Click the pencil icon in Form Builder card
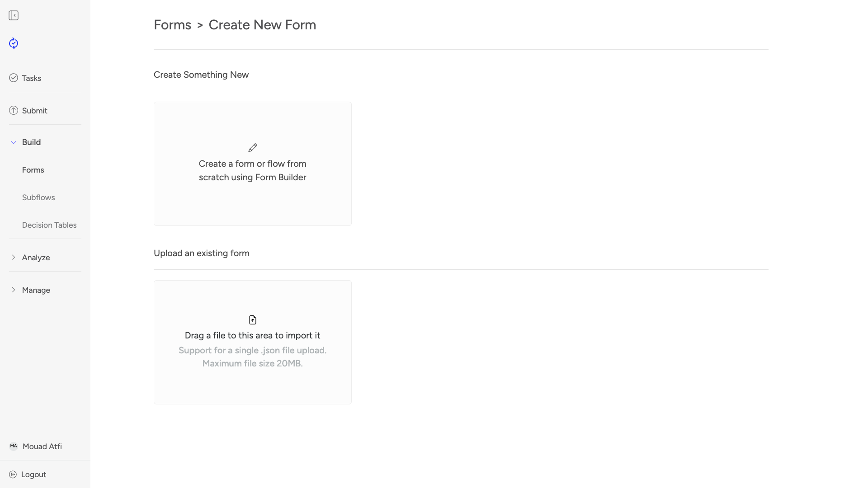 pos(253,148)
